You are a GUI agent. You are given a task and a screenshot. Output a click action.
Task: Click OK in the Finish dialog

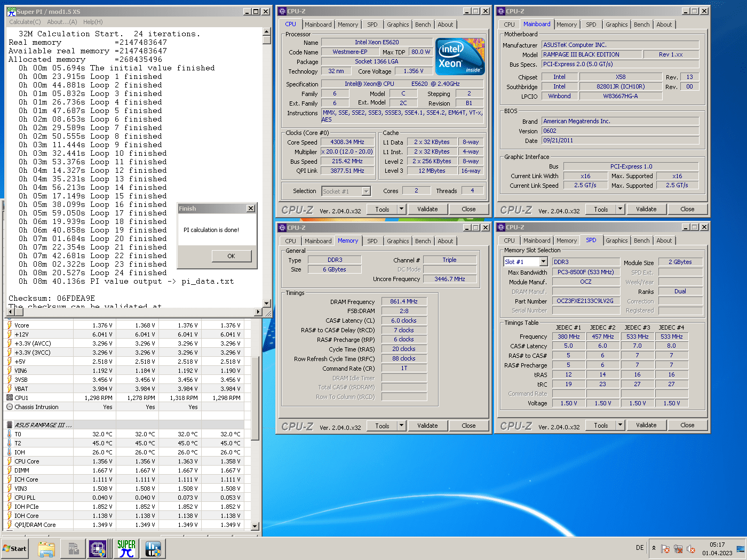(231, 256)
